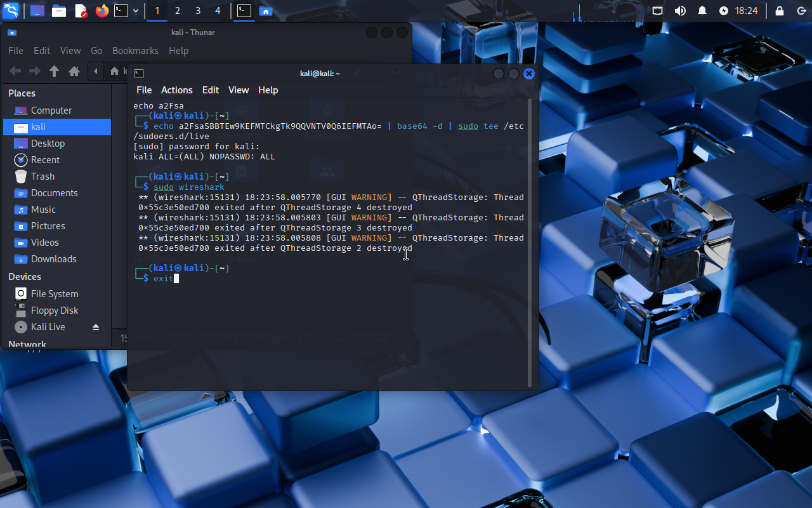Switch to workspace 4
Image resolution: width=812 pixels, height=508 pixels.
point(218,11)
